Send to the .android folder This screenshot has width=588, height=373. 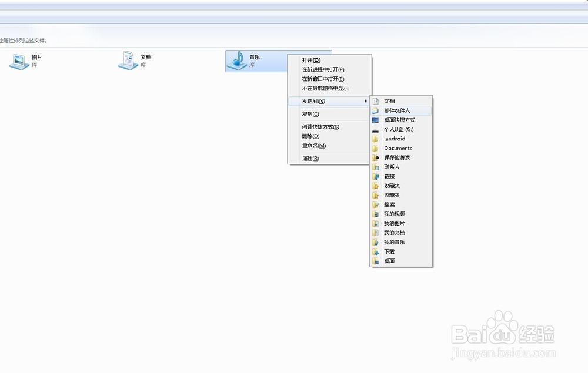tap(401, 139)
